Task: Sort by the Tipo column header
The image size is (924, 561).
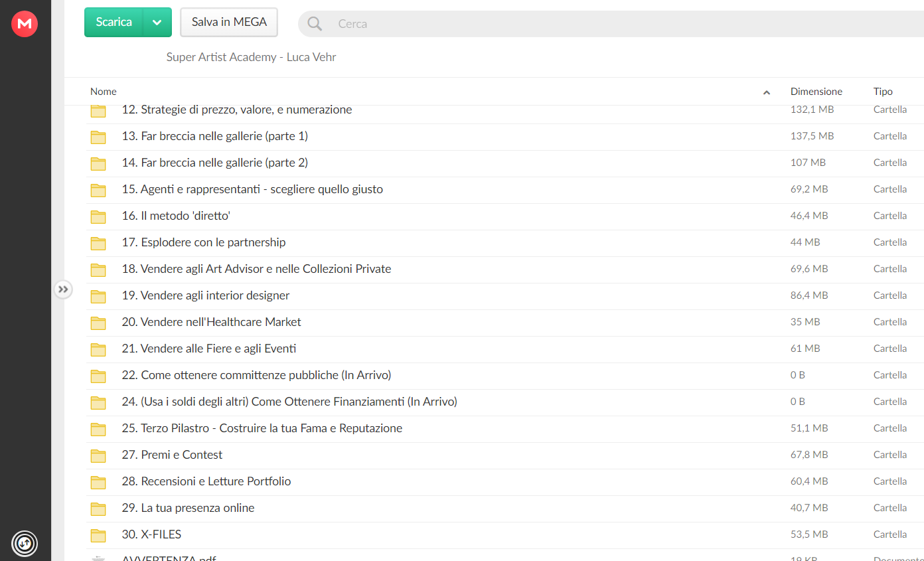Action: pos(883,92)
